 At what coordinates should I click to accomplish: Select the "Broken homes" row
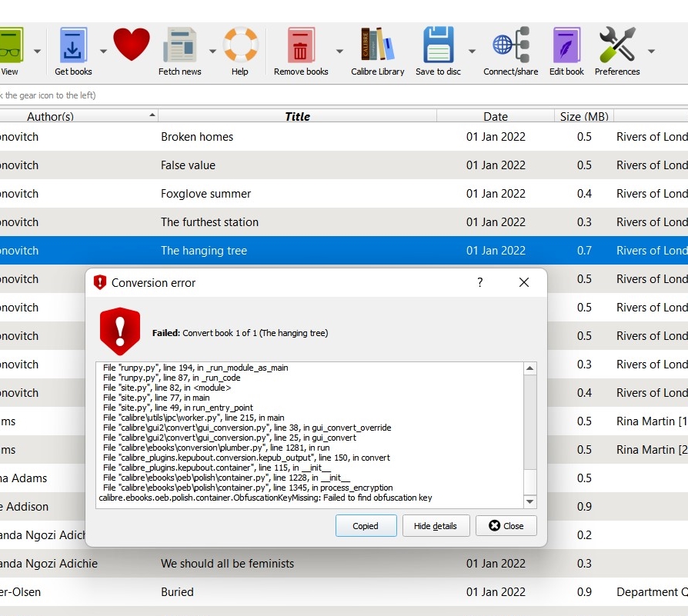[344, 137]
